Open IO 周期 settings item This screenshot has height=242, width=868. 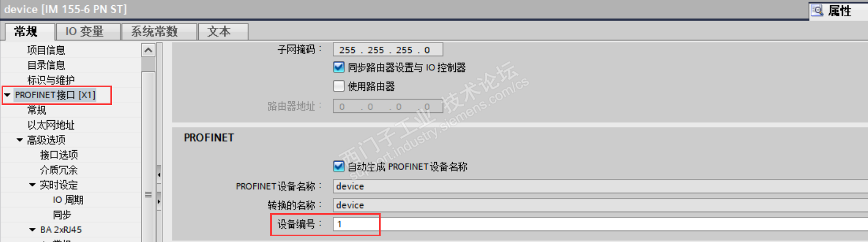[68, 200]
